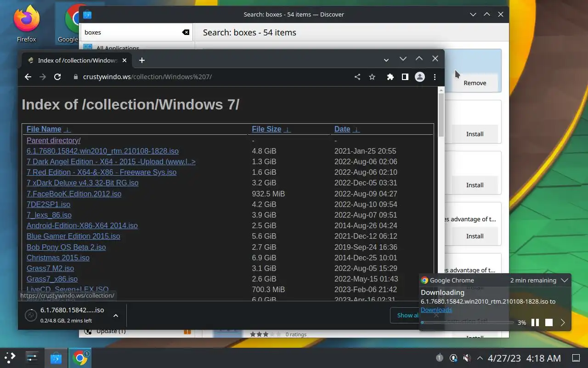Open System Settings from the taskbar
The height and width of the screenshot is (368, 588).
pos(32,357)
